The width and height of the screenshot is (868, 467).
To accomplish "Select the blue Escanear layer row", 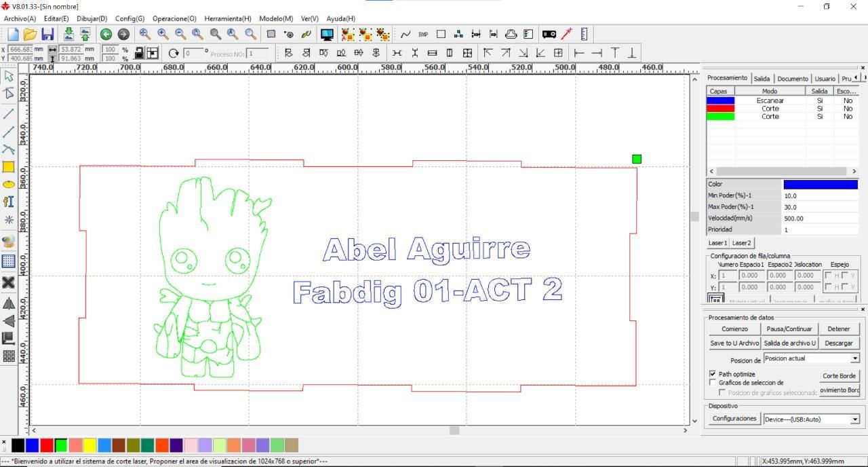I will coord(783,100).
